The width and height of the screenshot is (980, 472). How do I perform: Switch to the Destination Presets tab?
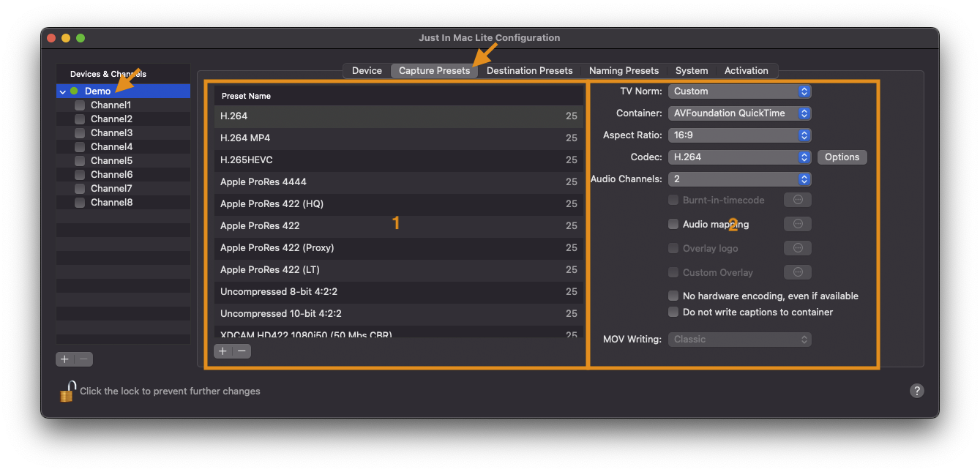tap(529, 70)
